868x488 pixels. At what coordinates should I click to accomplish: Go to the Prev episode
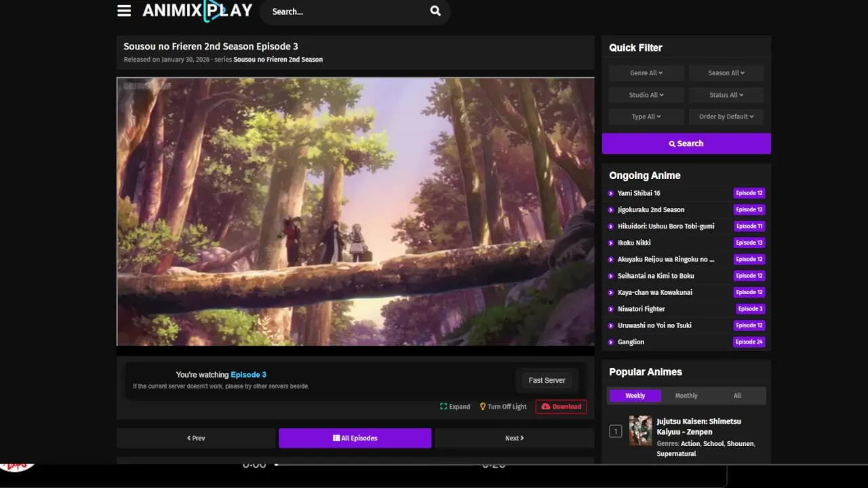pos(196,439)
